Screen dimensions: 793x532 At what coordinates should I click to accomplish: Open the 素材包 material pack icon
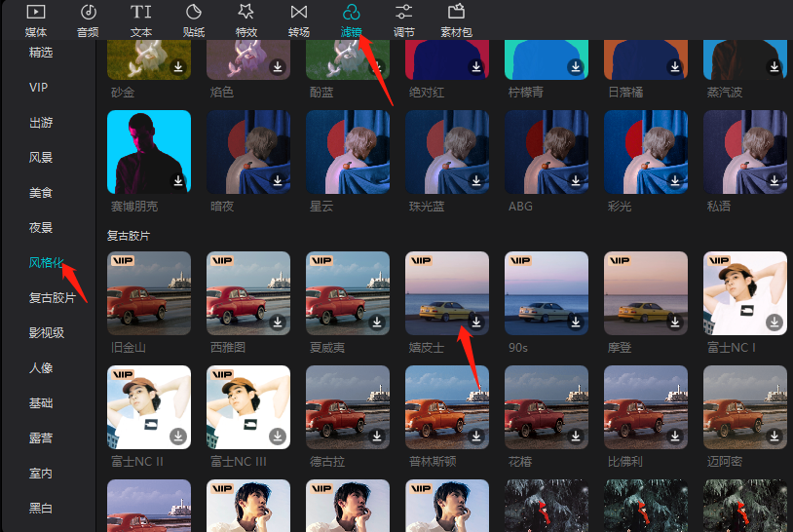pyautogui.click(x=456, y=13)
